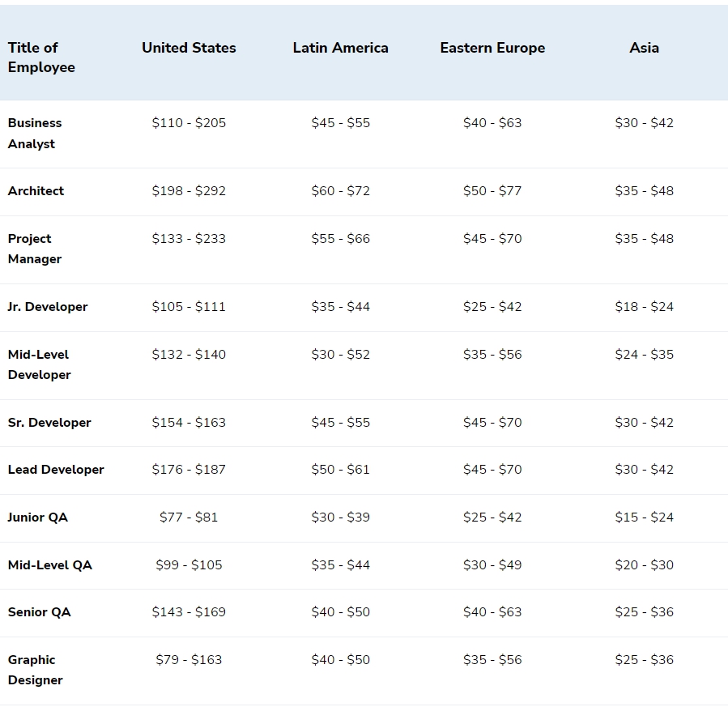Click the Title of Employee header
Image resolution: width=728 pixels, height=707 pixels.
pos(41,57)
